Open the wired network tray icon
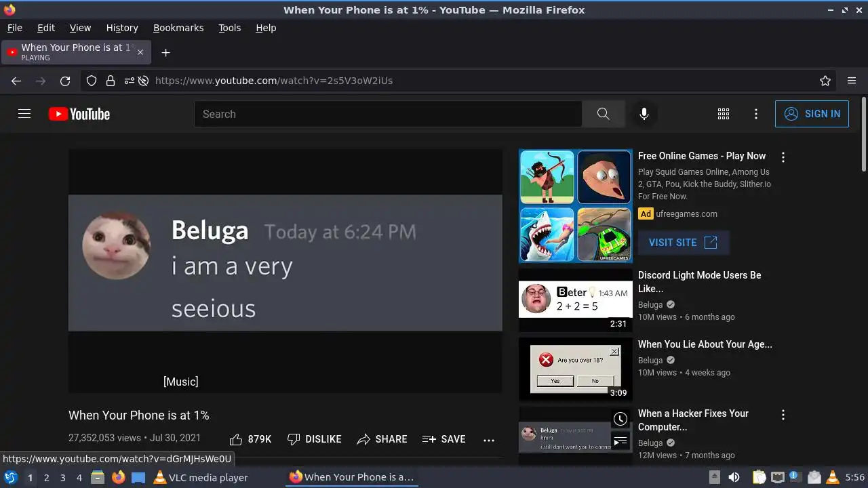The height and width of the screenshot is (488, 868). 778,477
